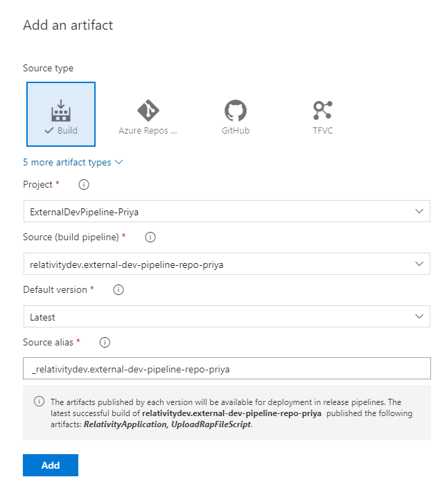
Task: Expand 5 more artifact types
Action: click(73, 162)
